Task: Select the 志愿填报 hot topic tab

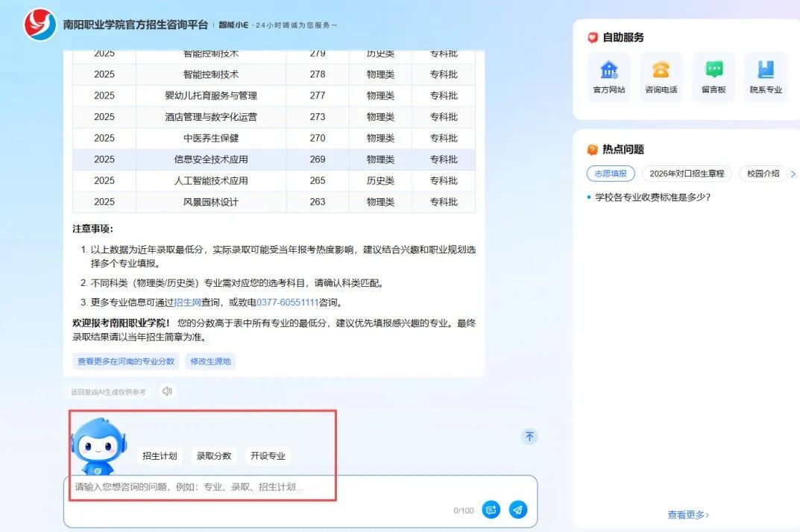Action: coord(611,174)
